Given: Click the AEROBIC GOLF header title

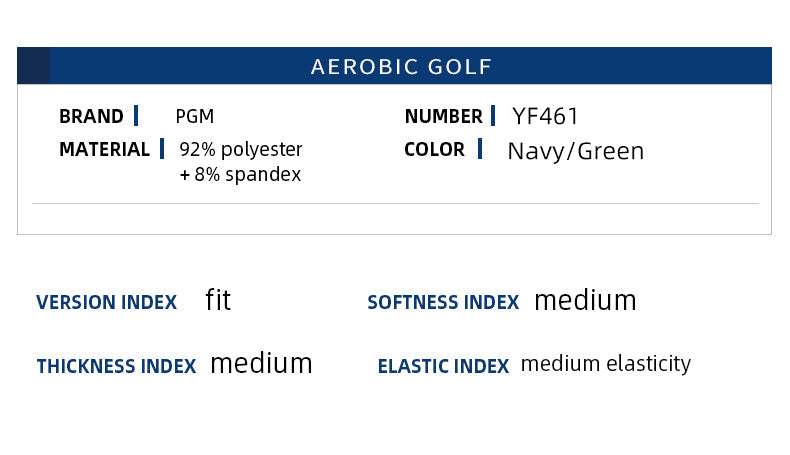Looking at the screenshot, I should pyautogui.click(x=401, y=67).
